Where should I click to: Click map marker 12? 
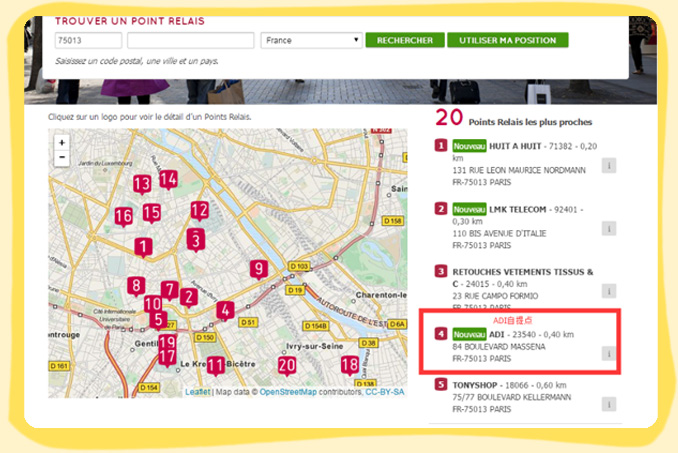point(199,211)
